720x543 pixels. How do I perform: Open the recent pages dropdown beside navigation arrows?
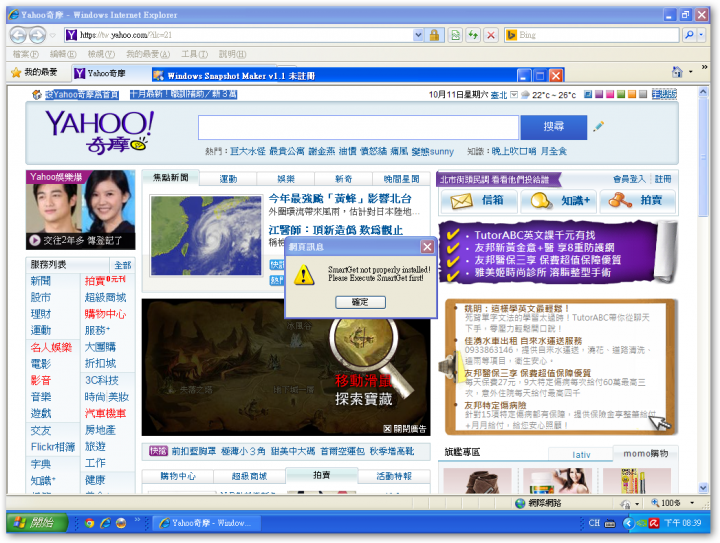[53, 35]
